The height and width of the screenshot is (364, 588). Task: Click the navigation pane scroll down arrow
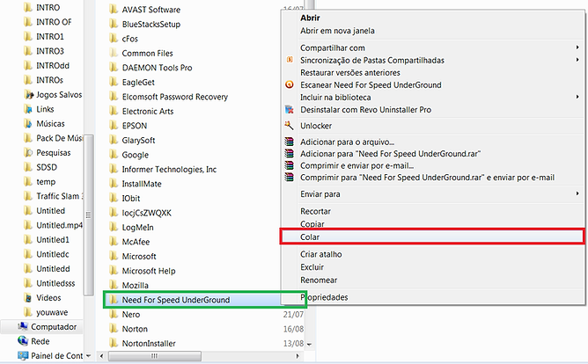89,355
